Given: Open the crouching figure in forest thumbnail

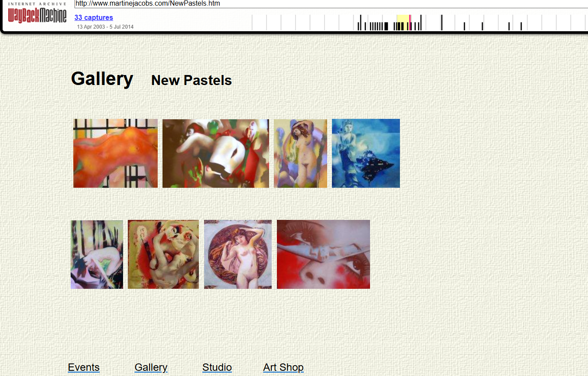Looking at the screenshot, I should click(x=97, y=255).
